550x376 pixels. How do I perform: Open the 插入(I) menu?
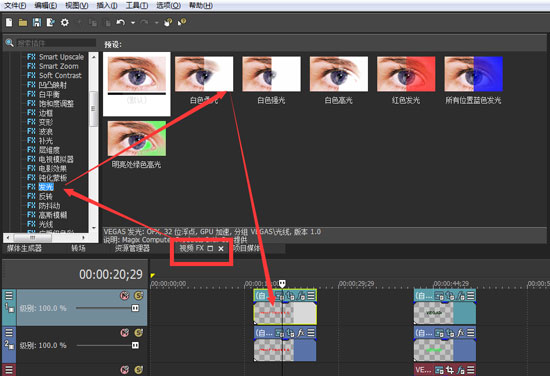(x=107, y=5)
